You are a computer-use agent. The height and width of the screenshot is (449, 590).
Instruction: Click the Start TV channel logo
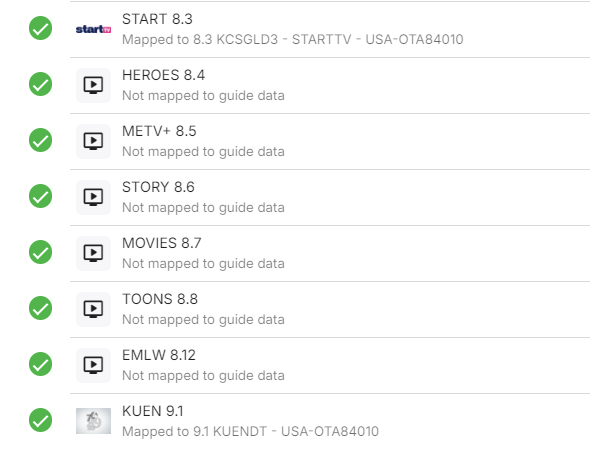pyautogui.click(x=93, y=29)
